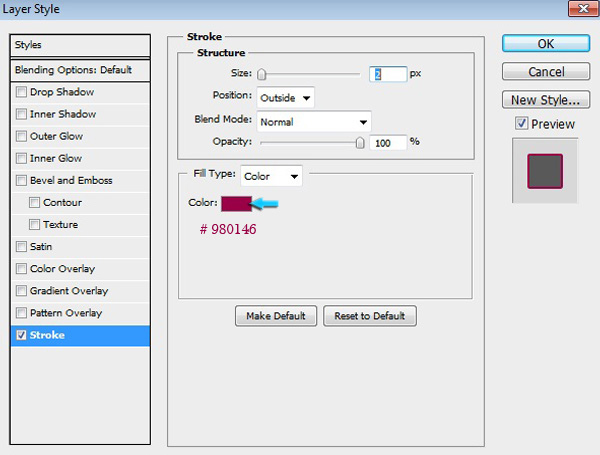This screenshot has height=455, width=600.
Task: Toggle the Outer Glow checkbox
Action: (x=22, y=136)
